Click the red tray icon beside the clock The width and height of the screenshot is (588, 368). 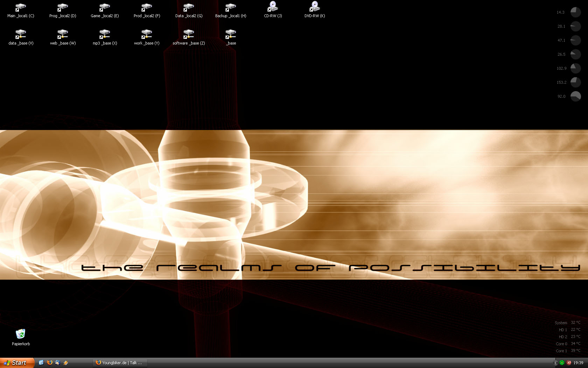[x=569, y=363]
